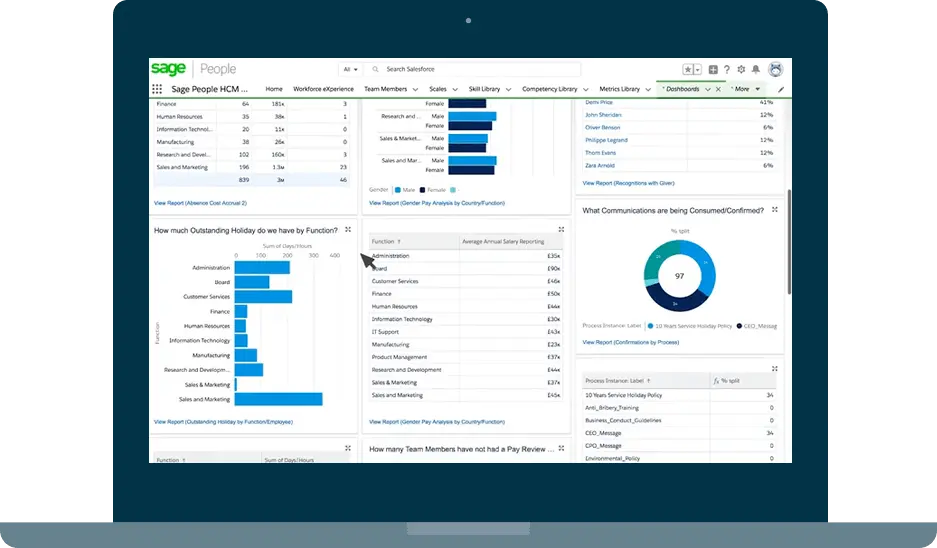Open View Report Gender Pay Analysis under salary table
Image resolution: width=937 pixels, height=548 pixels.
(x=437, y=422)
